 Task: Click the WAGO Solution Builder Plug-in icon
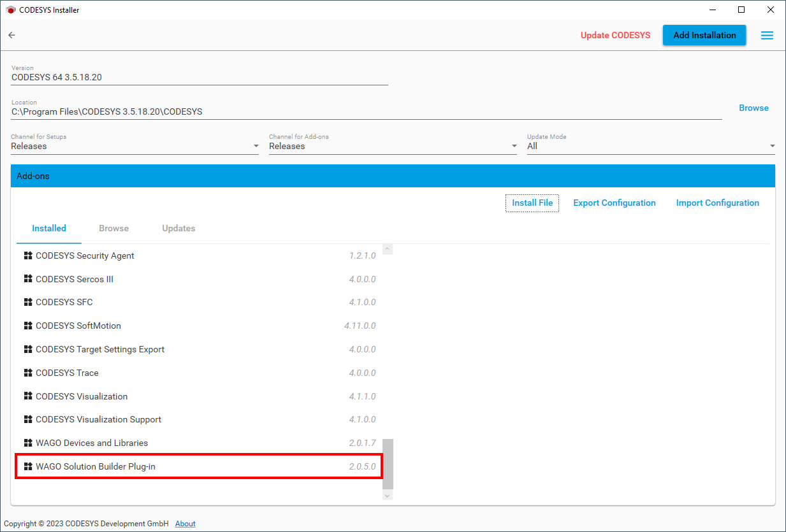pos(28,466)
